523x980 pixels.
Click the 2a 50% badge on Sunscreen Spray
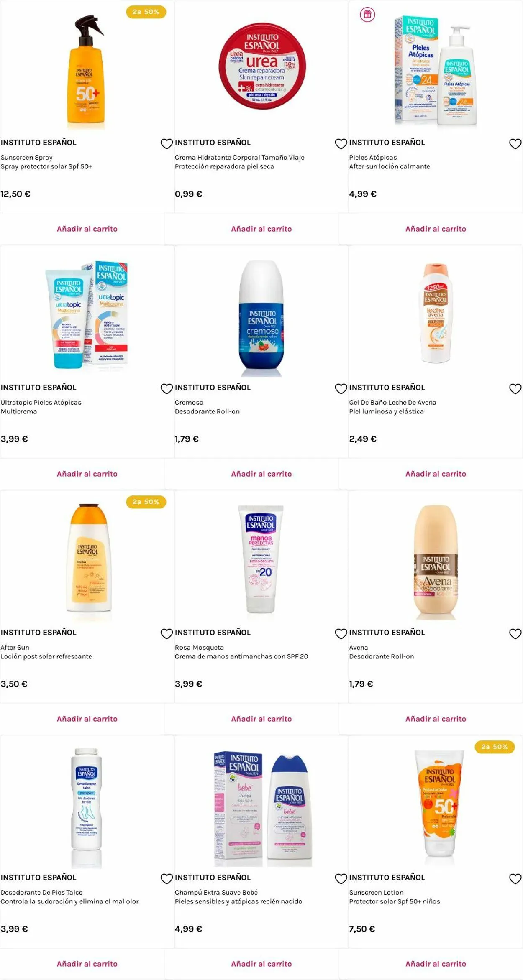[146, 12]
